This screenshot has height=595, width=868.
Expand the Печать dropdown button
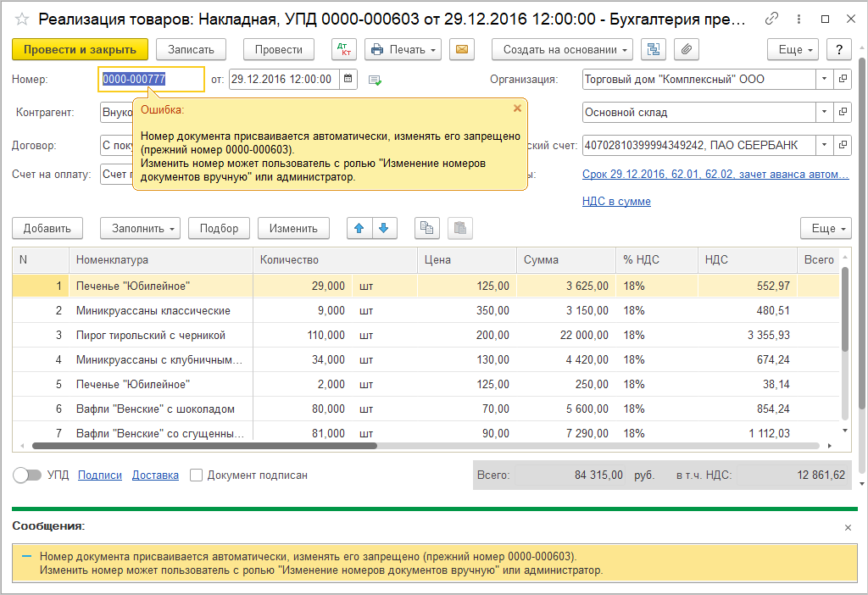(x=403, y=49)
